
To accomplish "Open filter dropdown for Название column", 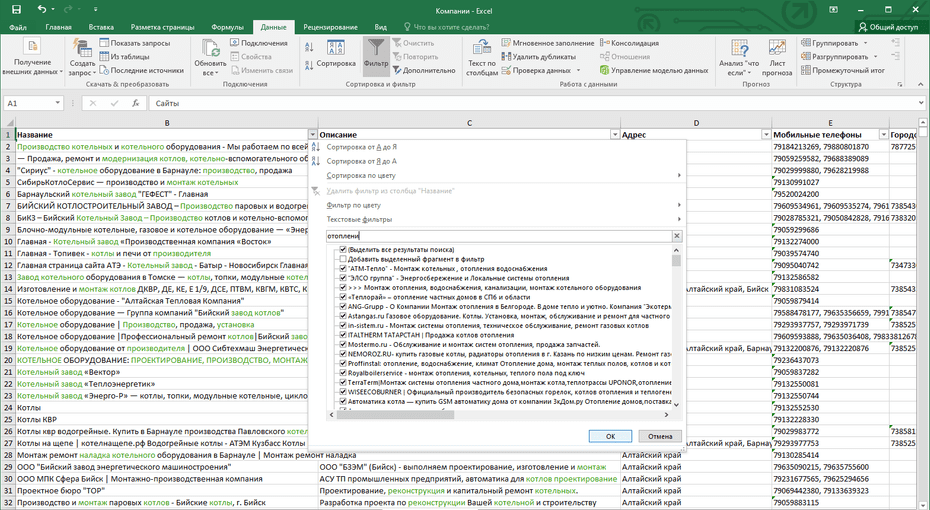I will 313,135.
